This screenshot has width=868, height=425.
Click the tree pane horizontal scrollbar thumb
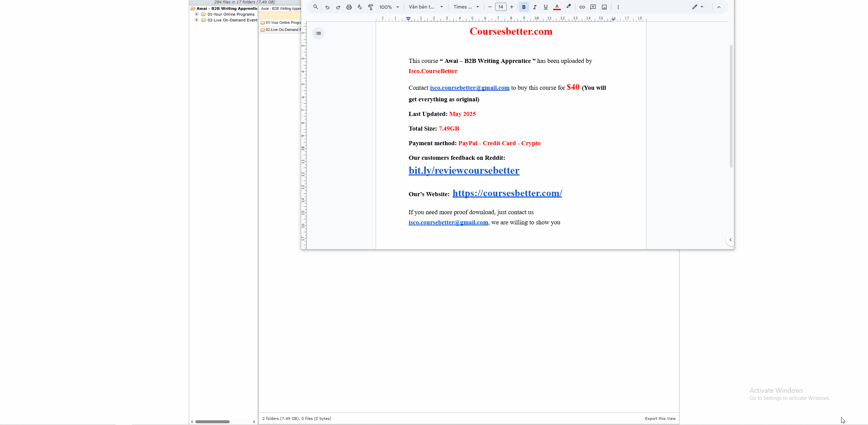coord(212,422)
